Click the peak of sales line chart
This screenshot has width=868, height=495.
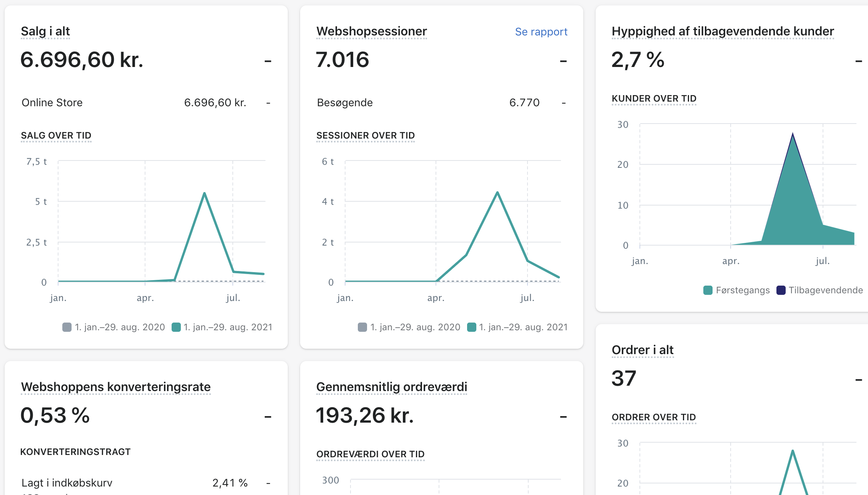pyautogui.click(x=204, y=193)
